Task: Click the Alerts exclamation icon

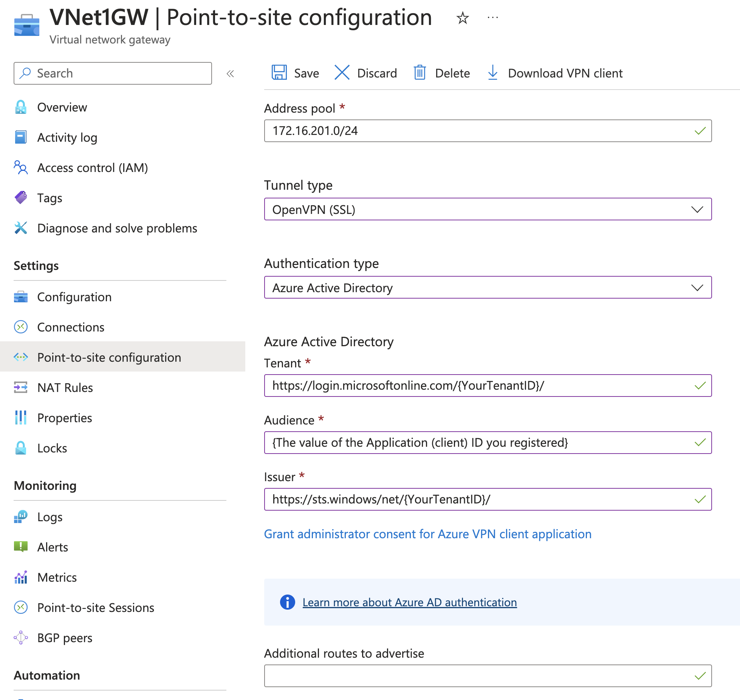Action: [x=21, y=547]
